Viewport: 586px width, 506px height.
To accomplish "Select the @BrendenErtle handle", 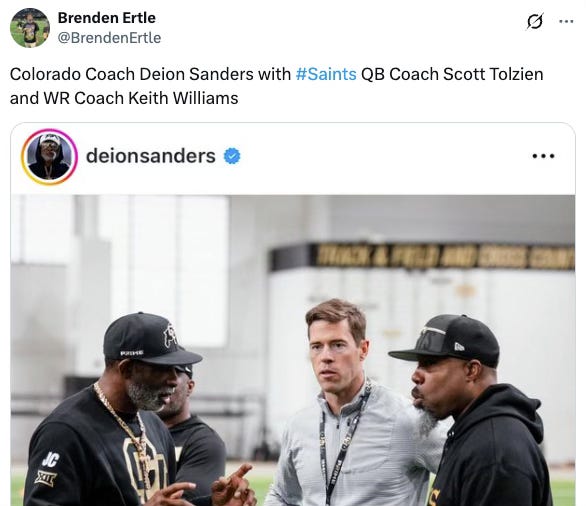I will (x=109, y=38).
